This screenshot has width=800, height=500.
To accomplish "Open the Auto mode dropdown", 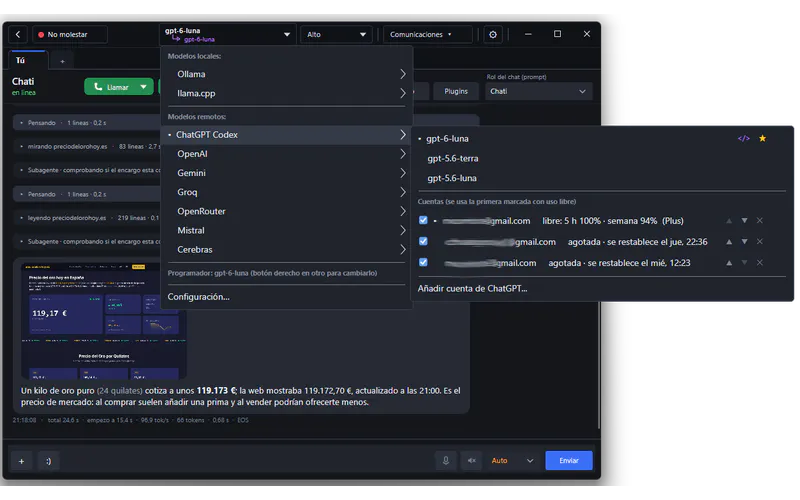I will click(513, 460).
